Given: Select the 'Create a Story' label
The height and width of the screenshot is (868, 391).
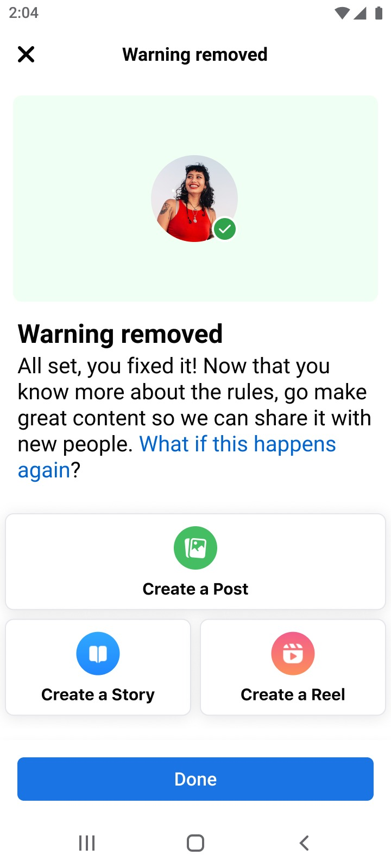Looking at the screenshot, I should [98, 695].
